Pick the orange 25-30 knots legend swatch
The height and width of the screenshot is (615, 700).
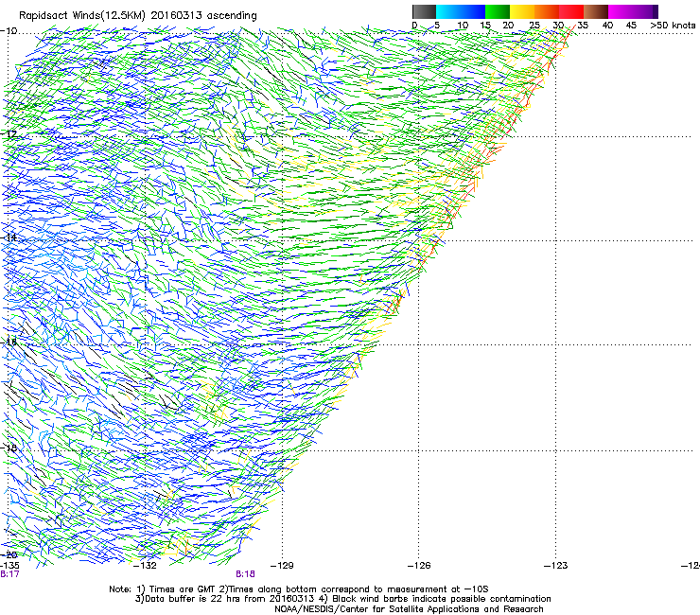(547, 11)
